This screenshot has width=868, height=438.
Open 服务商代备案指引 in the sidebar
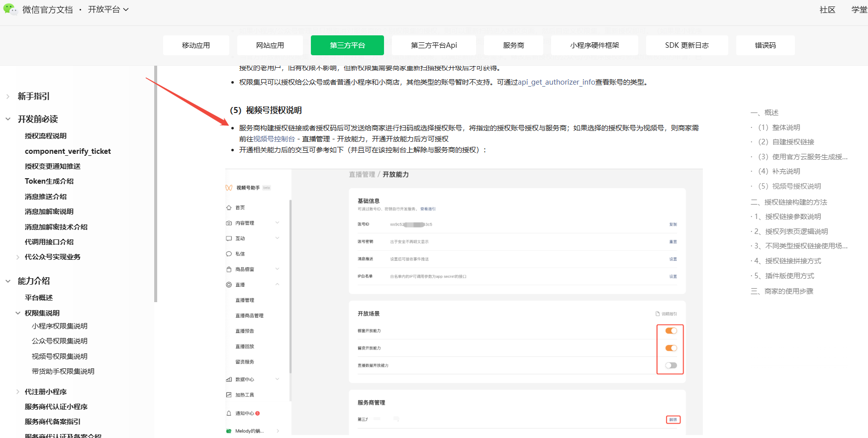pos(53,422)
